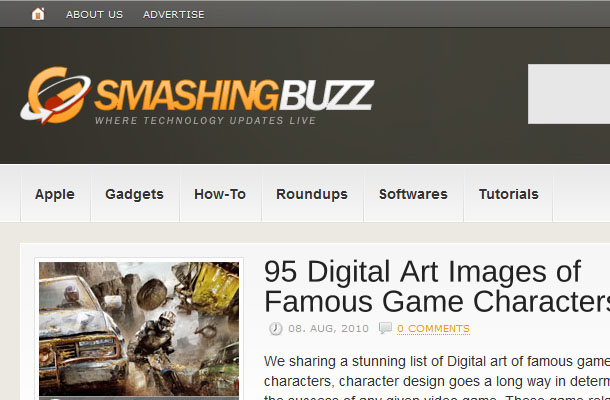
Task: Click the clock icon beside post date
Action: [275, 328]
